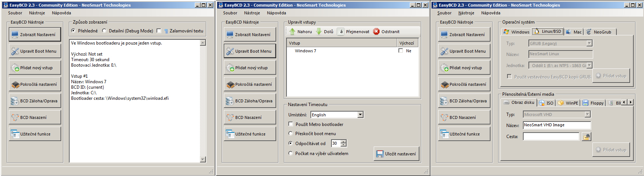Screen dimensions: 644x176
Task: Click BCD Nasazení in middle window
Action: 250,117
